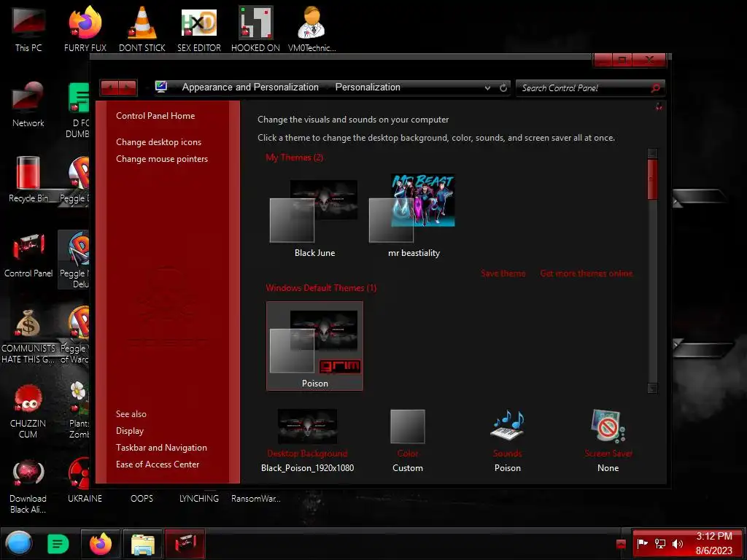Open COMMUNISTS HATE THIS money bag icon

(x=28, y=335)
